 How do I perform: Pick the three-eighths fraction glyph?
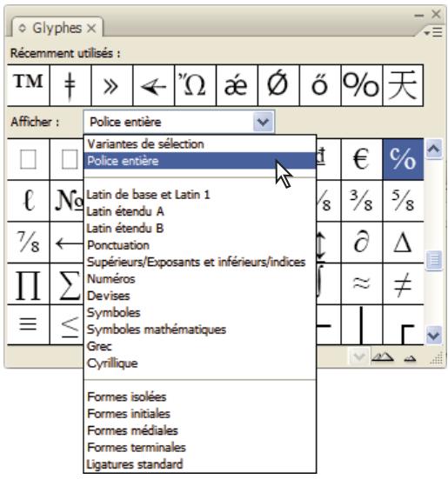(x=362, y=201)
